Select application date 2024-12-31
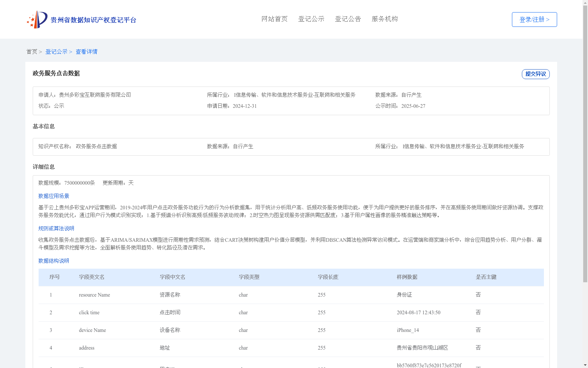 coord(245,106)
